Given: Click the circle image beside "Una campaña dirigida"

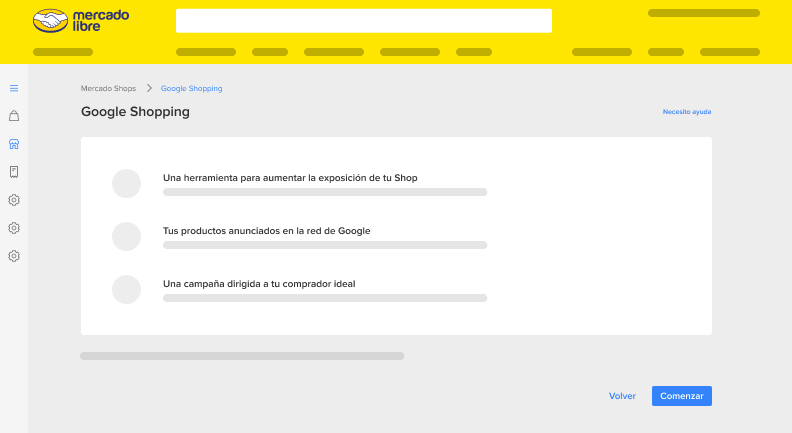Looking at the screenshot, I should [x=126, y=290].
